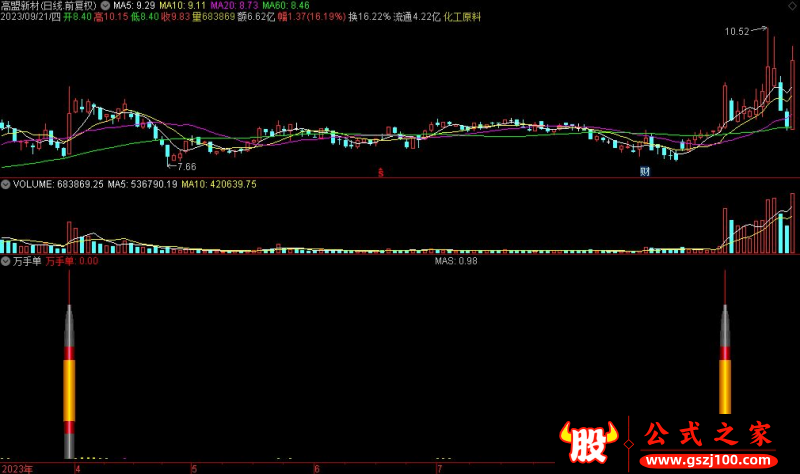Select the MA10: 9.11 moving average label
This screenshot has width=800, height=474.
183,6
